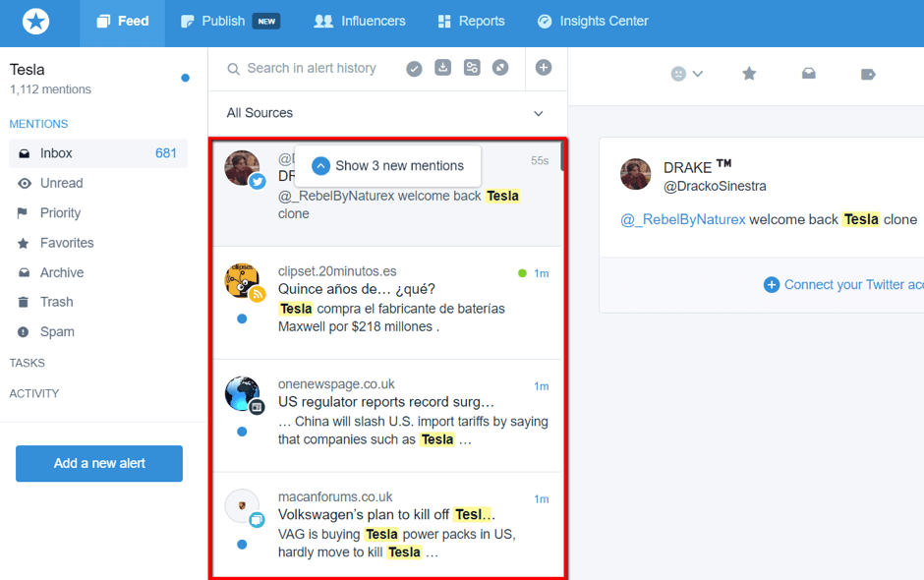
Task: Open the @_RebelByNaturex link in detail
Action: click(x=683, y=220)
